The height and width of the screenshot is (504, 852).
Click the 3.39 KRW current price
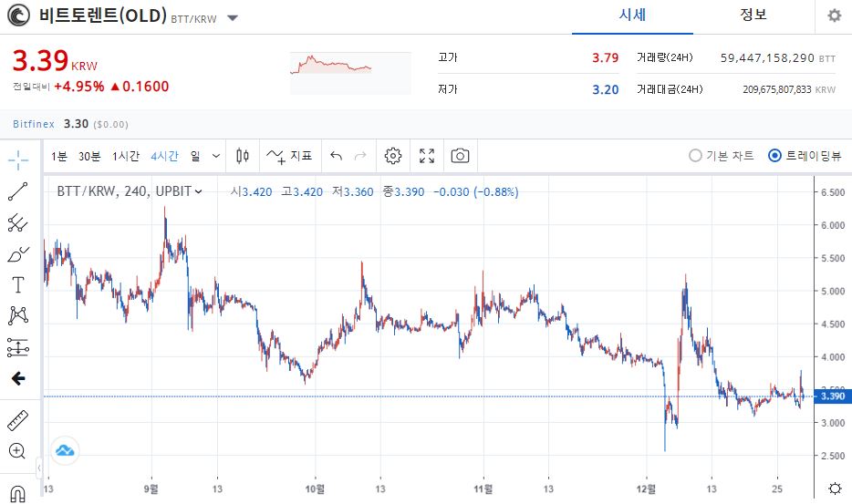click(55, 60)
